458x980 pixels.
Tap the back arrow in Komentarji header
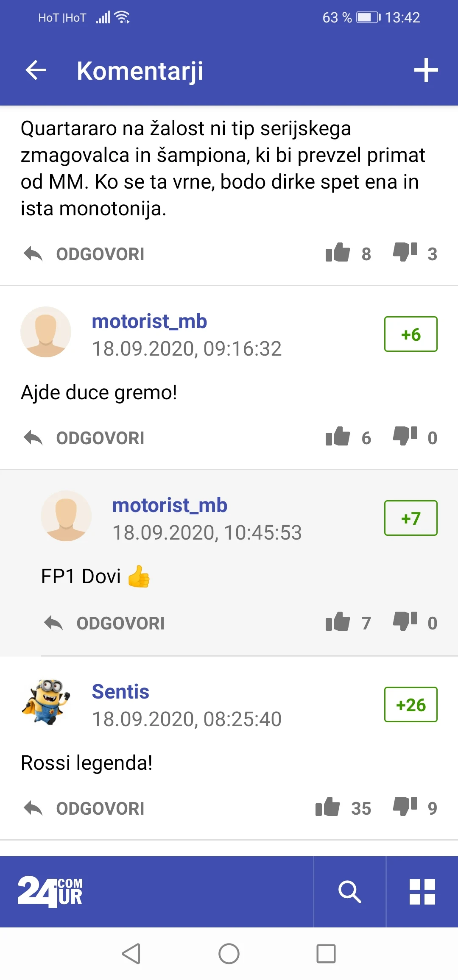tap(36, 70)
